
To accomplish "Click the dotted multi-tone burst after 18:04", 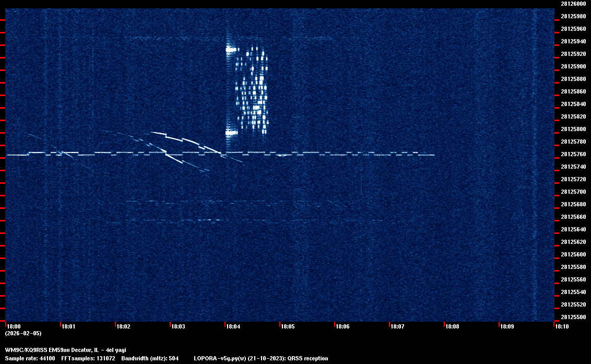I will pyautogui.click(x=252, y=89).
